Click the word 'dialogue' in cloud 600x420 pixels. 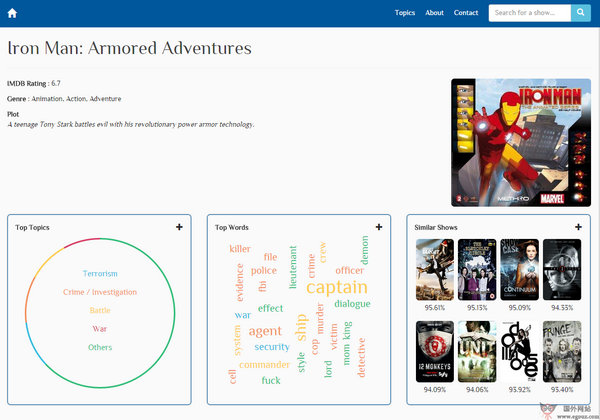tap(352, 304)
